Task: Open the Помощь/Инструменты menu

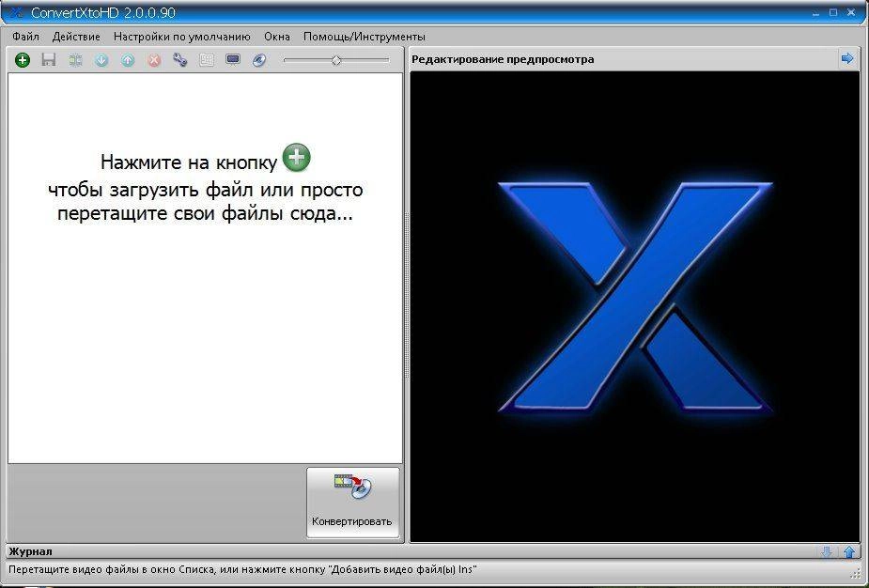Action: (x=365, y=37)
